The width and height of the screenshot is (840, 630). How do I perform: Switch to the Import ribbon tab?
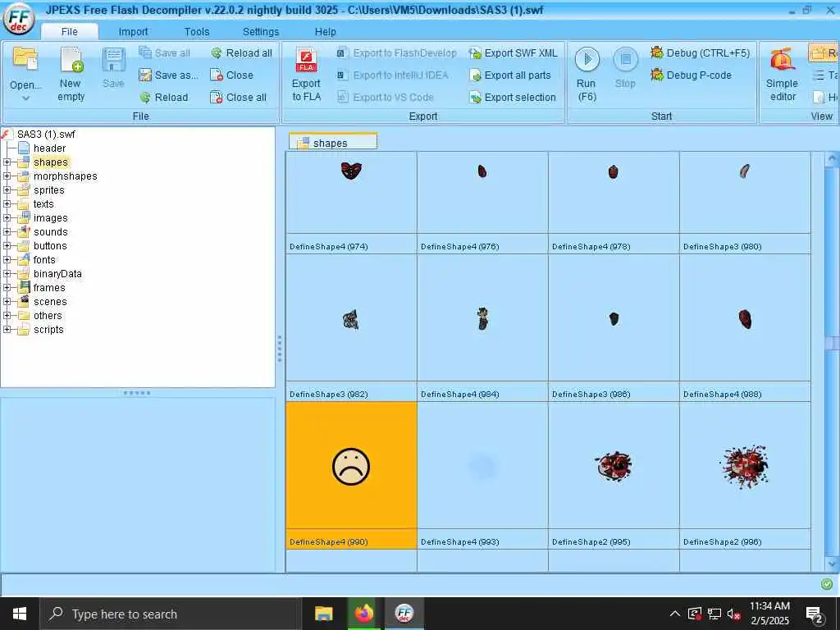133,32
